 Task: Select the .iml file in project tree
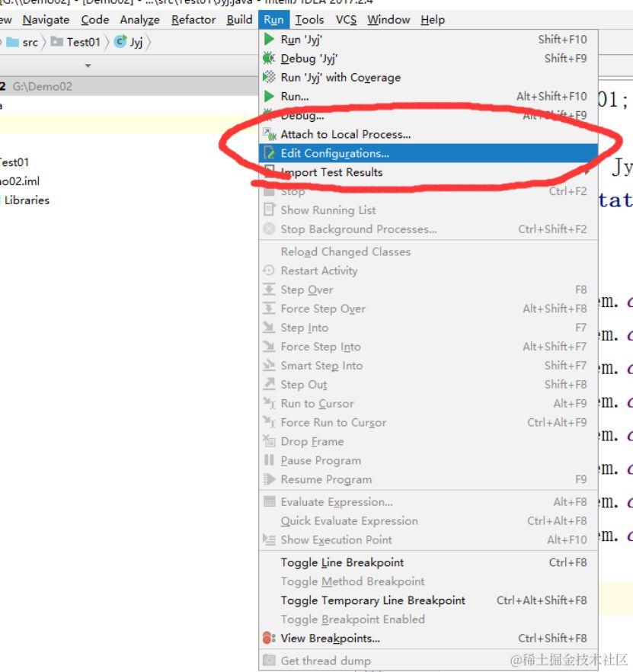pyautogui.click(x=20, y=181)
